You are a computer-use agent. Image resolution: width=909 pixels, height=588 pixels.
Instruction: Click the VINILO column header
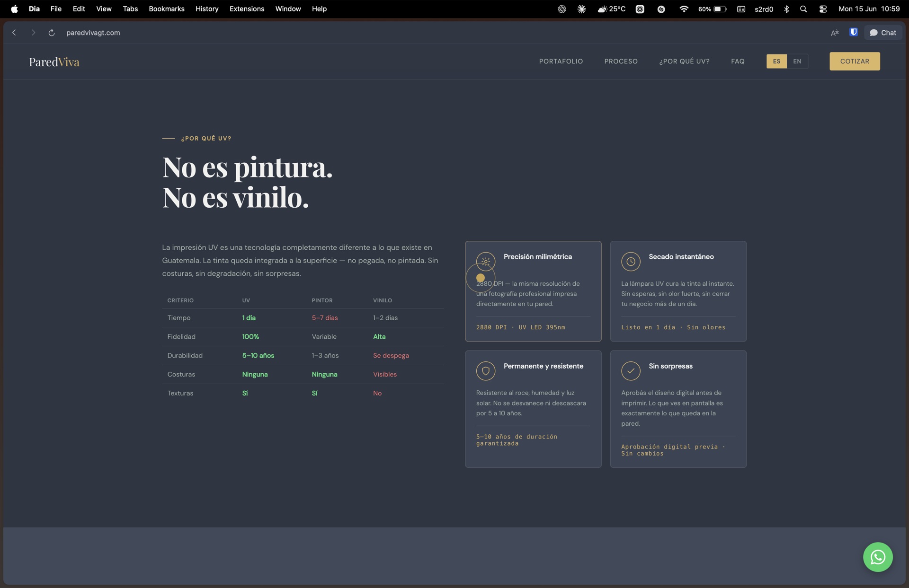[x=382, y=300]
